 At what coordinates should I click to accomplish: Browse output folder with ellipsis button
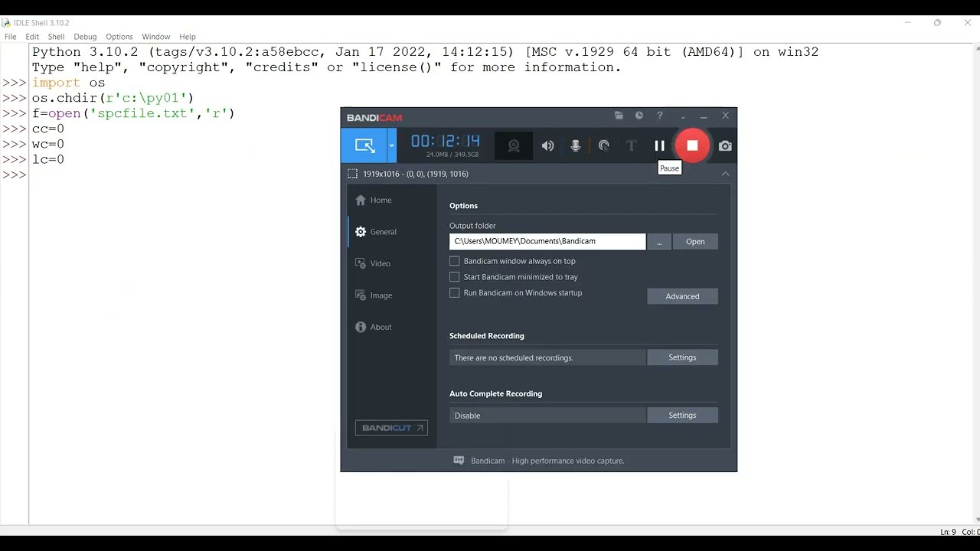(x=659, y=242)
